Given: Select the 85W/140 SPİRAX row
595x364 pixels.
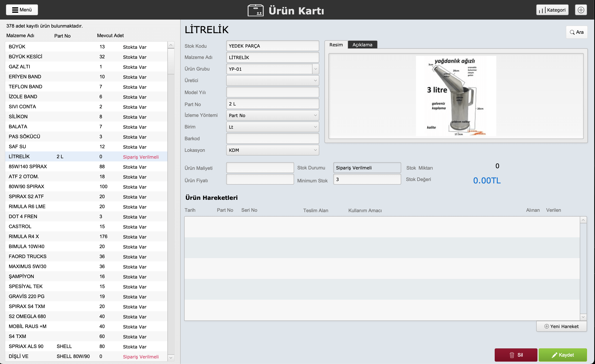Looking at the screenshot, I should coord(86,167).
